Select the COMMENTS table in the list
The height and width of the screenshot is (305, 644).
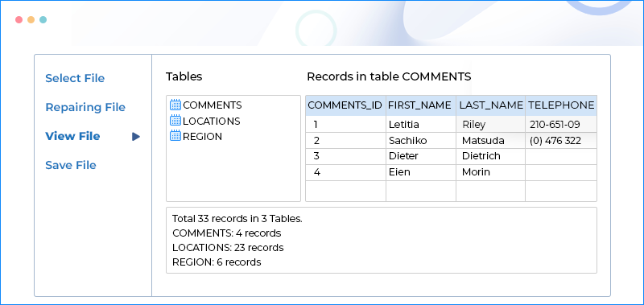213,105
